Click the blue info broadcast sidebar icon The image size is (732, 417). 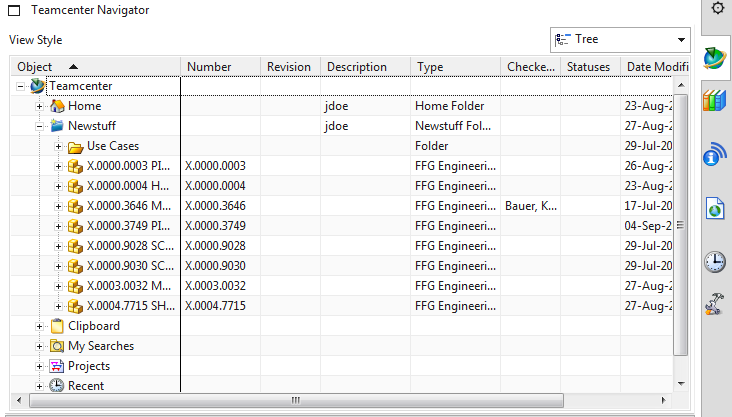click(x=715, y=155)
